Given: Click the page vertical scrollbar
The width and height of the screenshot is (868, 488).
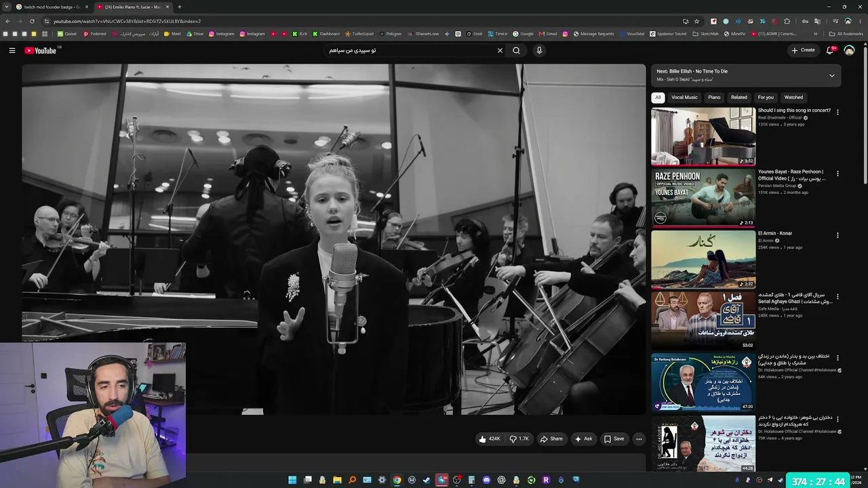Looking at the screenshot, I should click(865, 115).
